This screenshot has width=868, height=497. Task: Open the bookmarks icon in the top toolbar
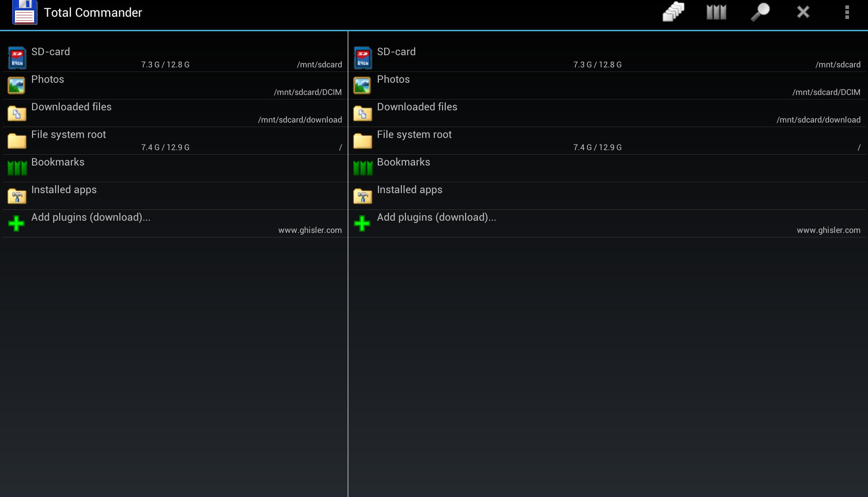(716, 12)
